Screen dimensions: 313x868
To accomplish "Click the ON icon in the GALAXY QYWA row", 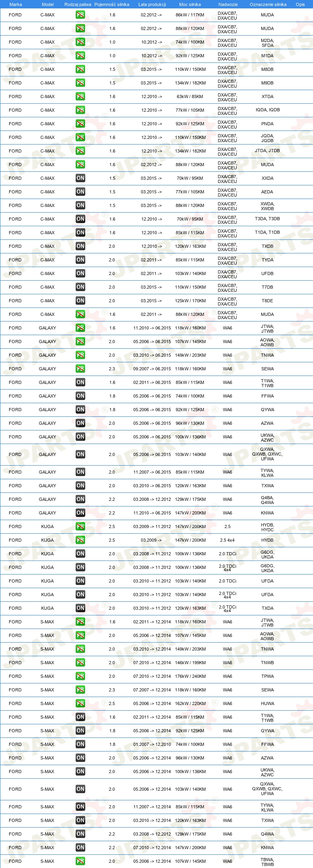I will (x=80, y=410).
